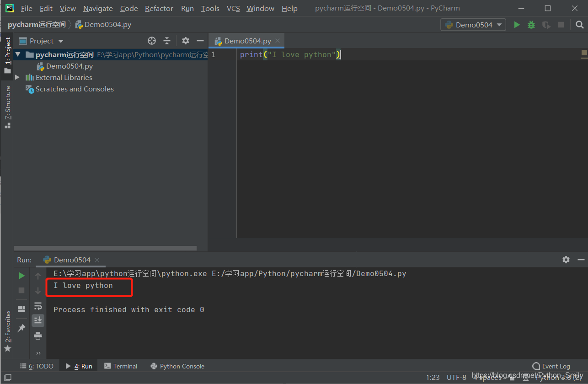
Task: Open the Edit menu
Action: (x=46, y=9)
